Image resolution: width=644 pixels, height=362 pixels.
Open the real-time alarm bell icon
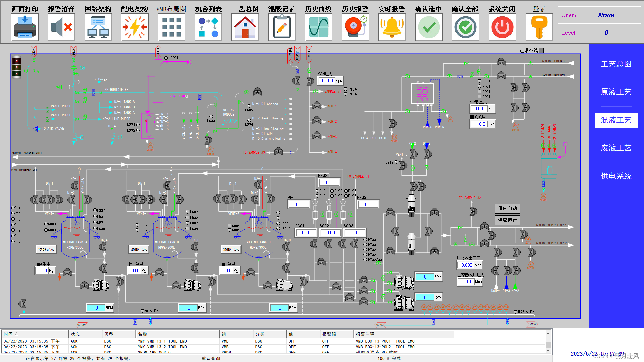(392, 27)
